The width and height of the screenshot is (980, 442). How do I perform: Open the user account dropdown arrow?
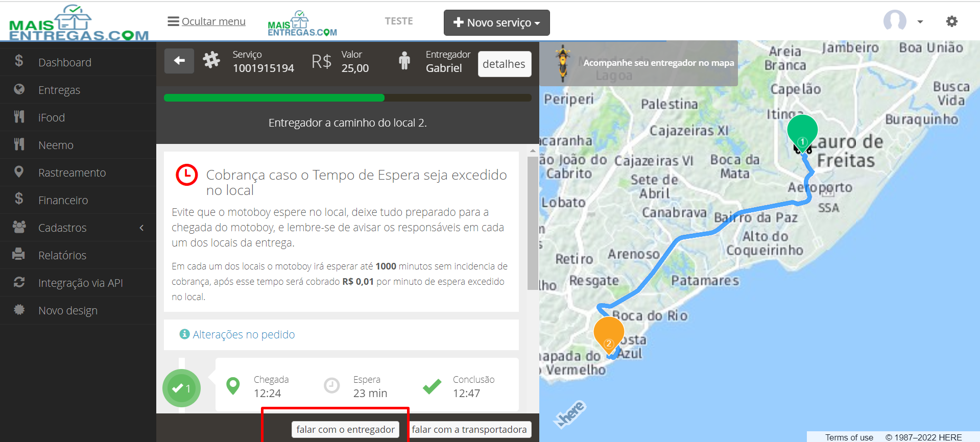coord(920,22)
